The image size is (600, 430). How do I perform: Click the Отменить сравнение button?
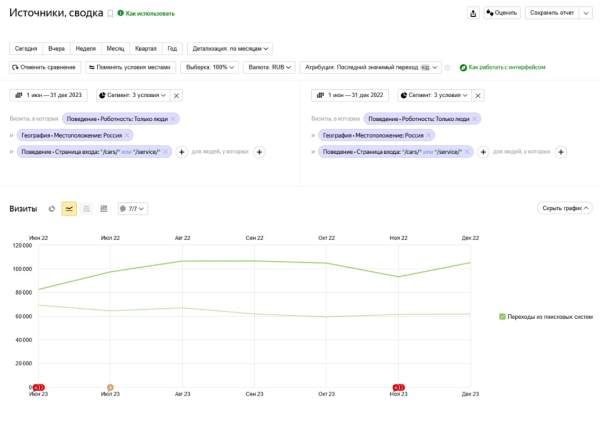pos(43,67)
